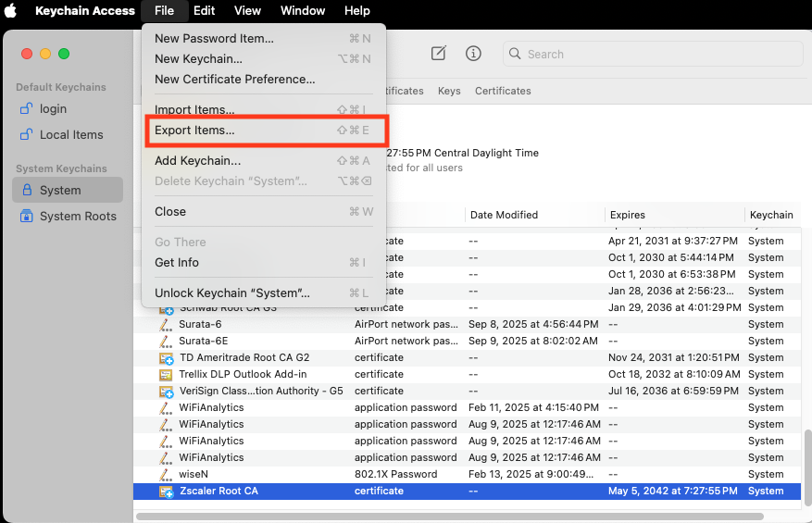The image size is (812, 523).
Task: Select the System keychain in sidebar
Action: (68, 190)
